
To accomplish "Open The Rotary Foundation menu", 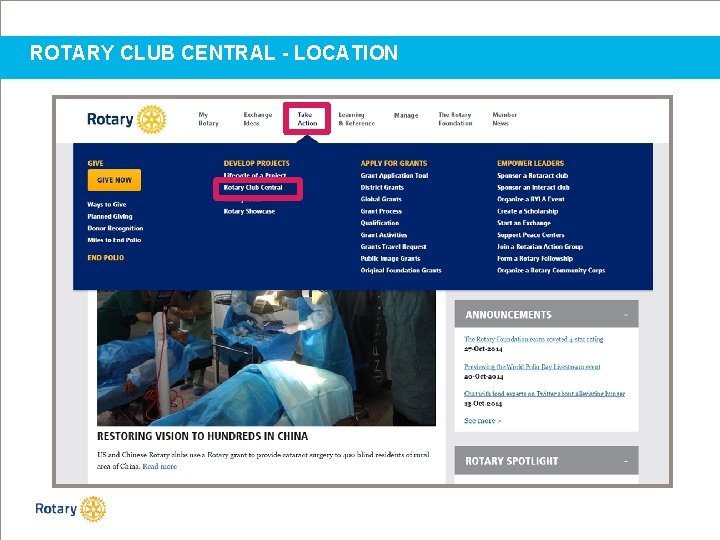I will tap(455, 119).
